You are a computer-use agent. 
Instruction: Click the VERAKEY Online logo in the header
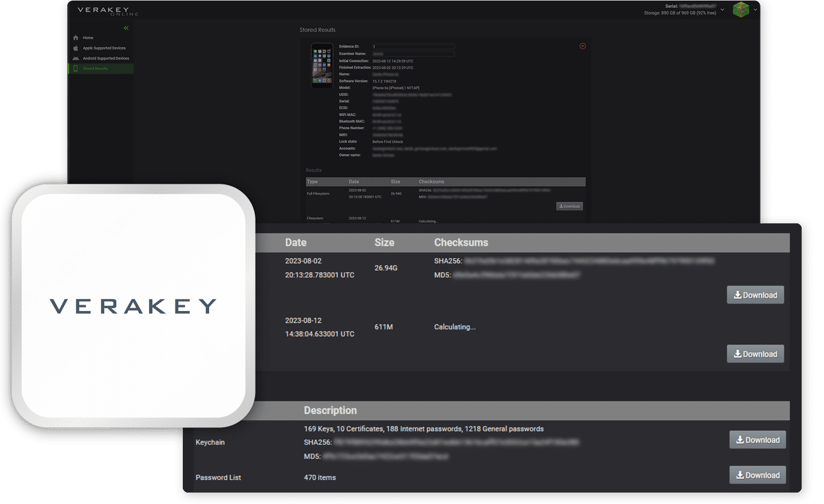(108, 11)
